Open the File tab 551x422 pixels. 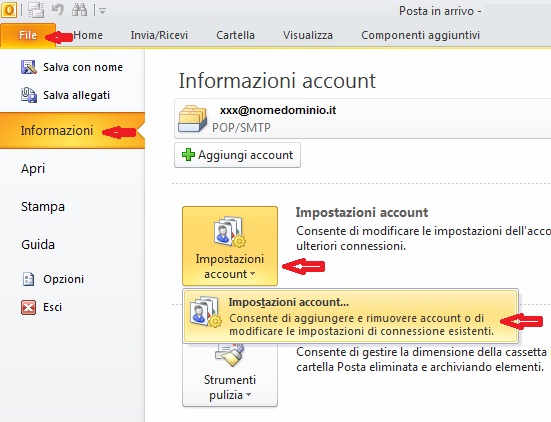tap(28, 35)
